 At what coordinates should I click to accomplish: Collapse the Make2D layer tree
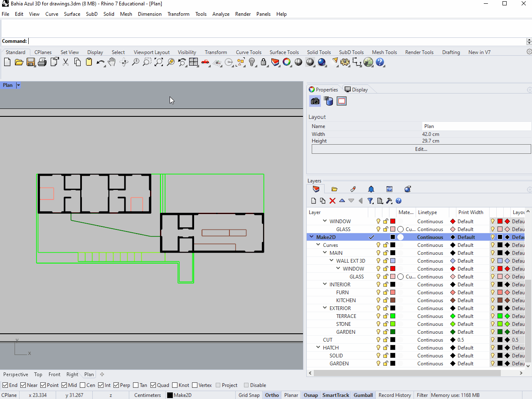pos(311,237)
